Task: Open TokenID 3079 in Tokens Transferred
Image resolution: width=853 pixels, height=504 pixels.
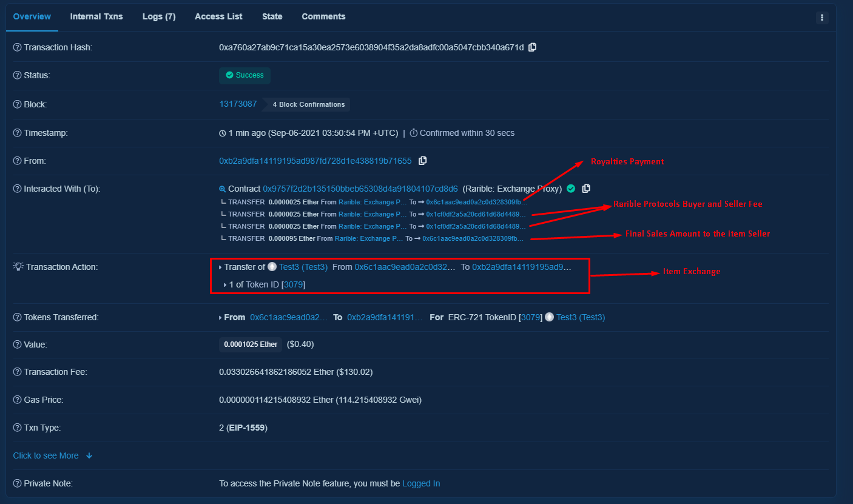Action: click(531, 317)
